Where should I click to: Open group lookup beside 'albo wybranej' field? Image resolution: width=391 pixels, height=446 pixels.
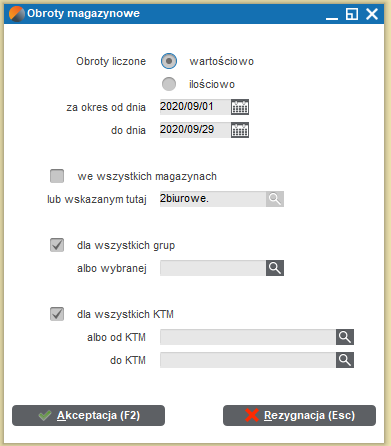point(275,268)
